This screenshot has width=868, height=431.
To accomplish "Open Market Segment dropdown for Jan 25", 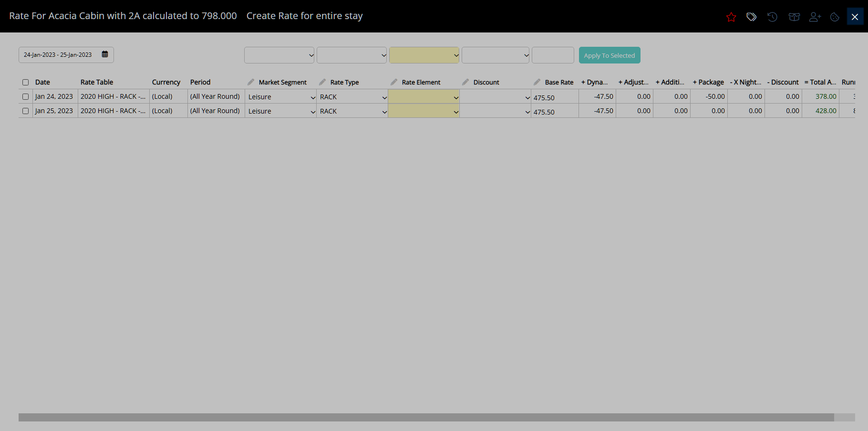I will [281, 111].
